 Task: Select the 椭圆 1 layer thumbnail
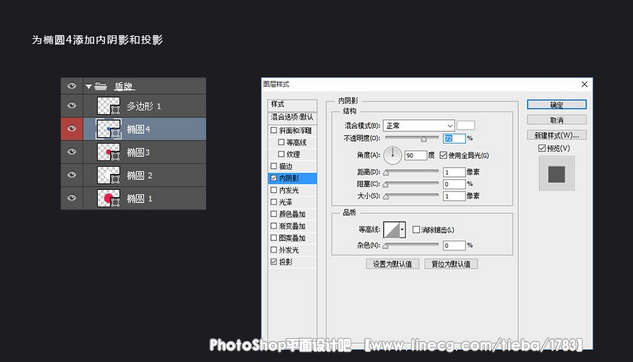click(109, 198)
